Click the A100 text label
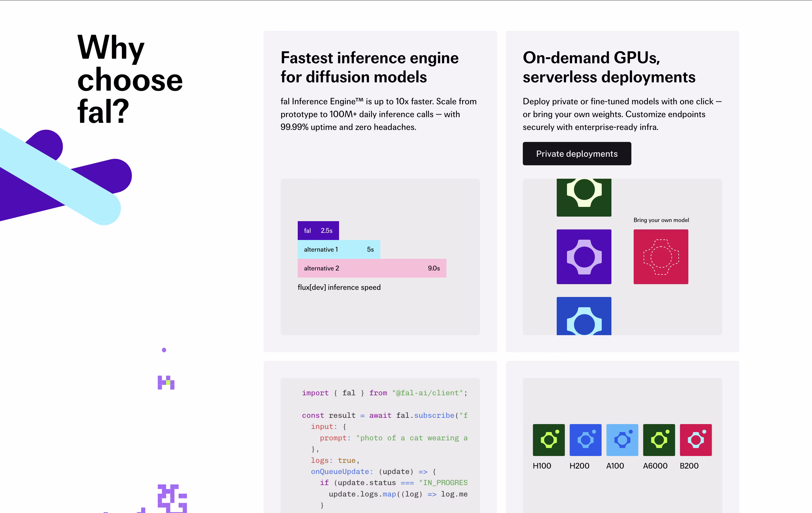Image resolution: width=812 pixels, height=513 pixels. point(615,466)
